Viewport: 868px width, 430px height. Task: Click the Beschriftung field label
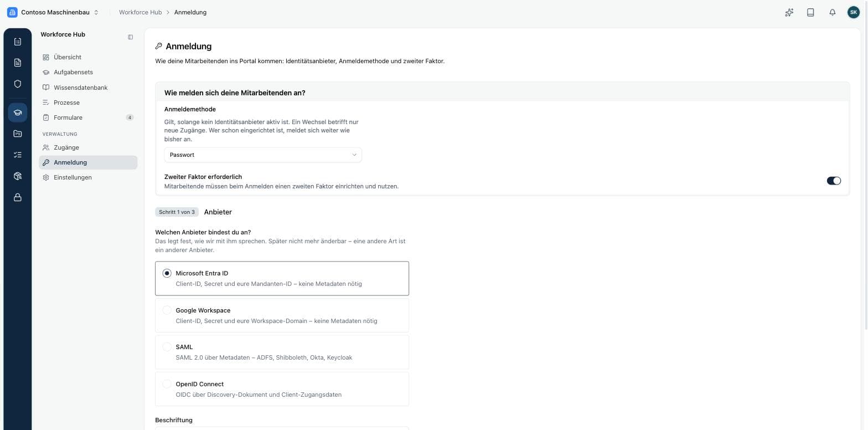174,420
